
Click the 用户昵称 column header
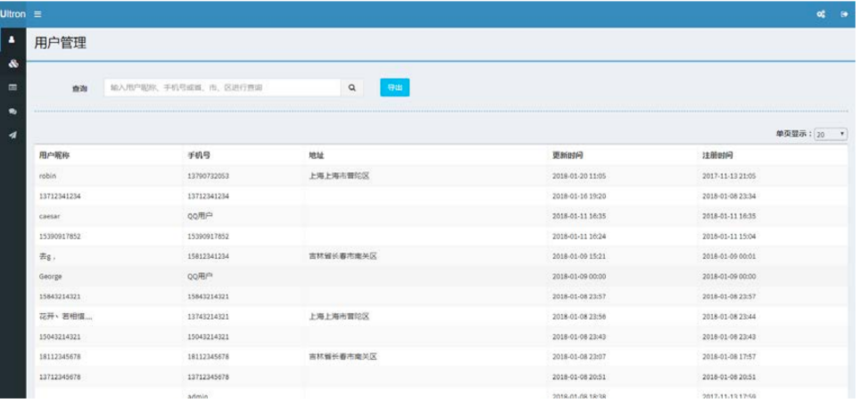54,156
